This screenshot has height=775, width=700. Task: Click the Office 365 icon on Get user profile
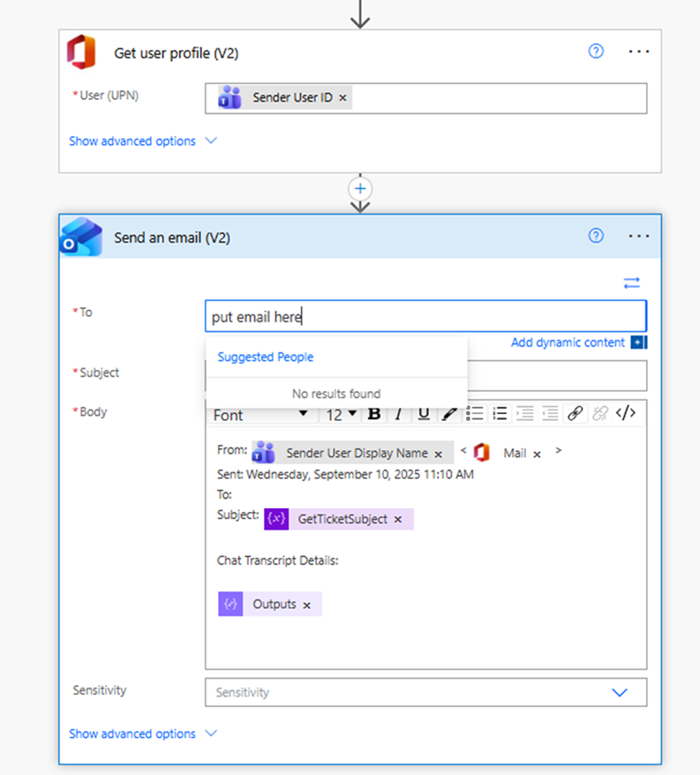coord(81,52)
